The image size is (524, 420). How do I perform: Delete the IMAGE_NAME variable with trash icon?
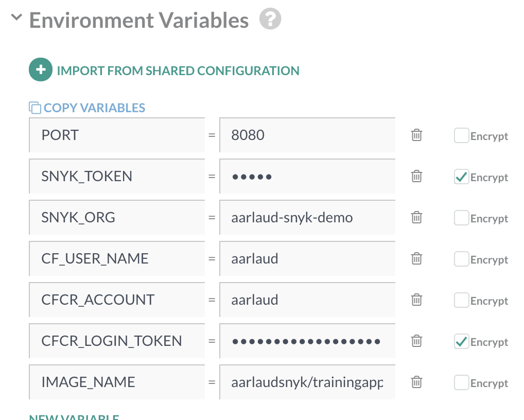pyautogui.click(x=416, y=382)
